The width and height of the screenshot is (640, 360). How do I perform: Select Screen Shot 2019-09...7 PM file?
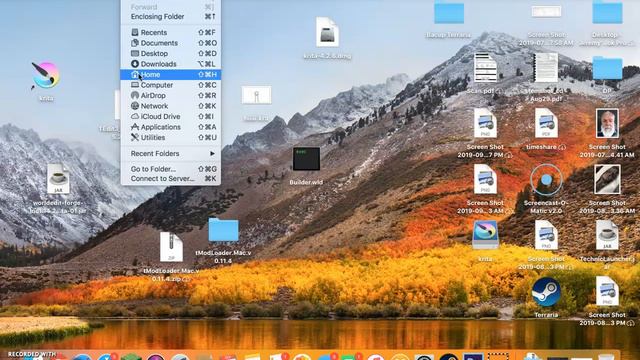click(x=485, y=123)
